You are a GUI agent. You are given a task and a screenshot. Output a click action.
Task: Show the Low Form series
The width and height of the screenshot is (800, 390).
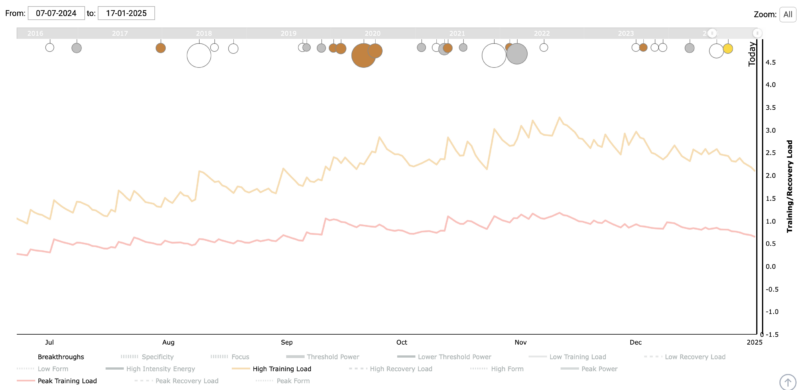42,369
